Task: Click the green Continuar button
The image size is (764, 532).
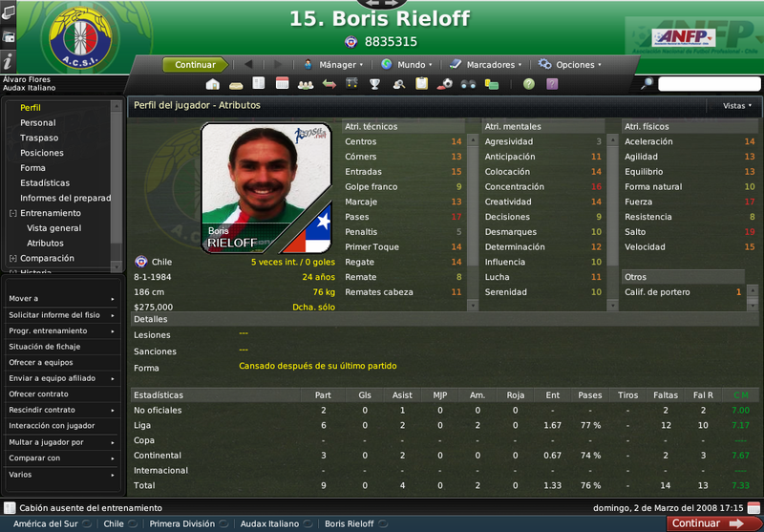Action: [x=196, y=65]
